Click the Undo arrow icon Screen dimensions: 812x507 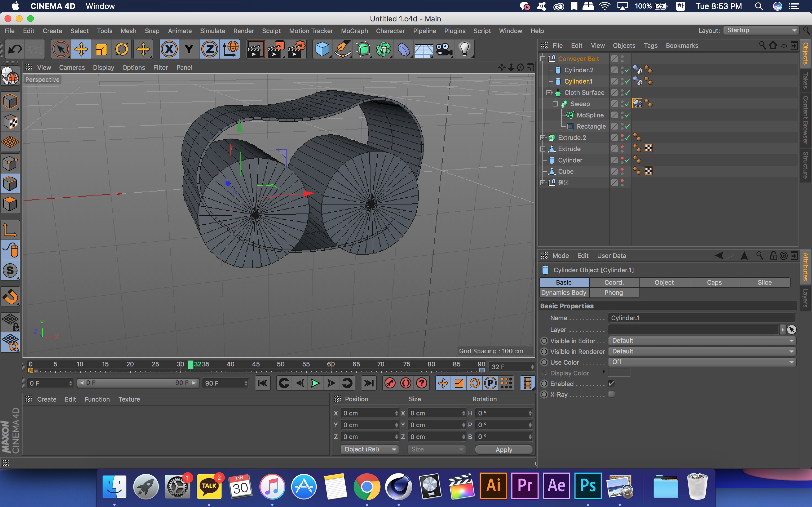click(15, 49)
